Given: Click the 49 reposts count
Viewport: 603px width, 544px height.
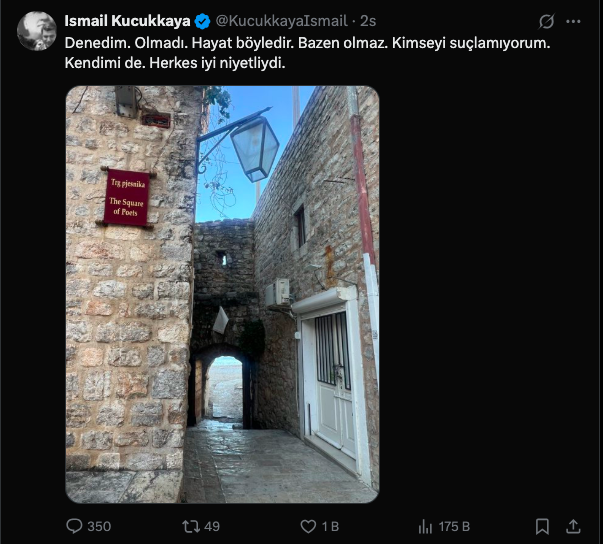Looking at the screenshot, I should pos(212,526).
